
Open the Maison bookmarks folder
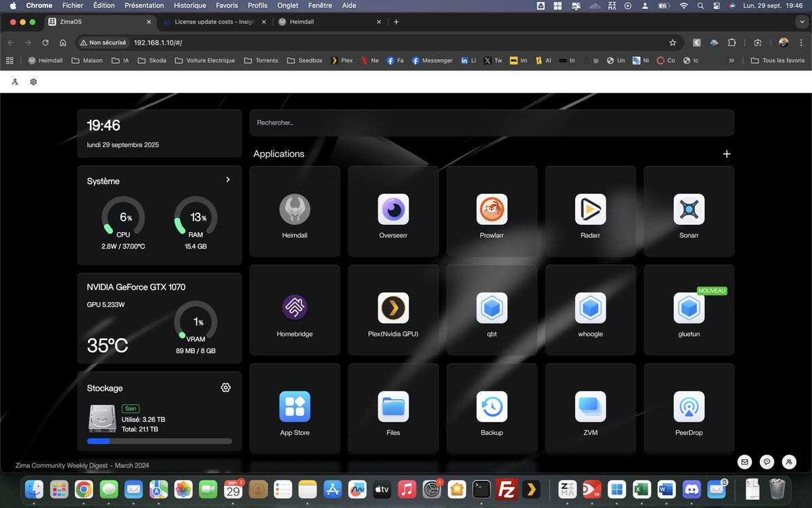[88, 60]
